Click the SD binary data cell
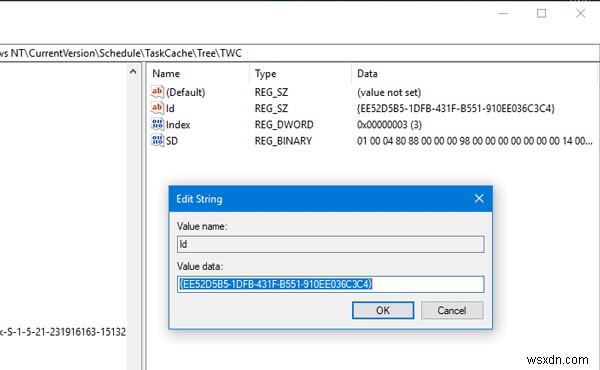Screen dimensions: 600x370 coord(474,141)
